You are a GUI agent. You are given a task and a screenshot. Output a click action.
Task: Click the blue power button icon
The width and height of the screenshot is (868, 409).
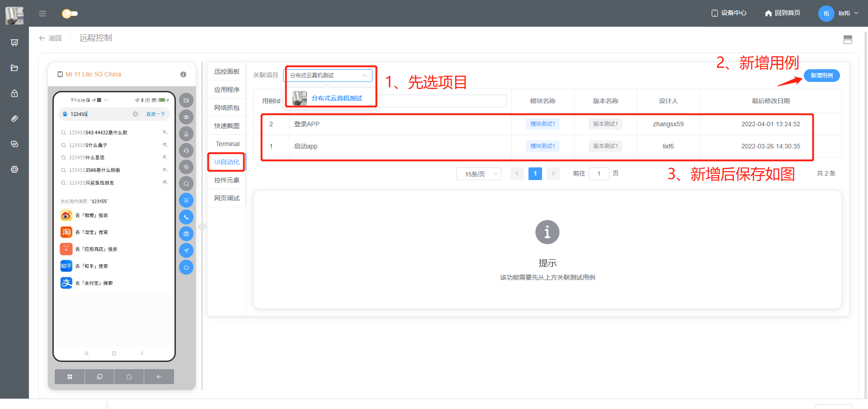click(x=186, y=267)
